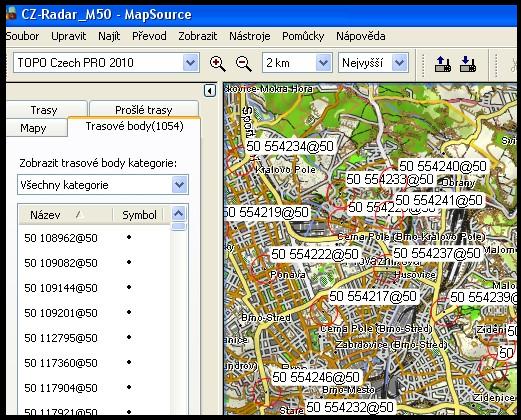Open the 2 km zoom scale dropdown
Image resolution: width=521 pixels, height=420 pixels.
click(x=323, y=63)
